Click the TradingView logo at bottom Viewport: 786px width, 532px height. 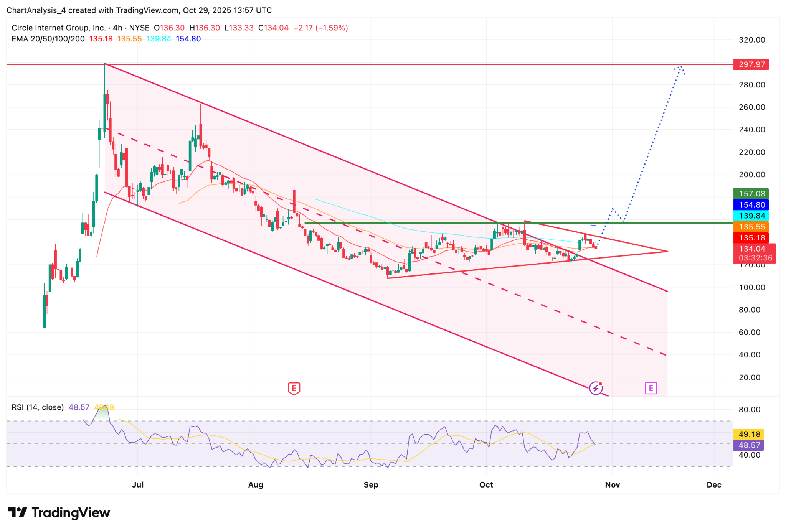pos(59,512)
